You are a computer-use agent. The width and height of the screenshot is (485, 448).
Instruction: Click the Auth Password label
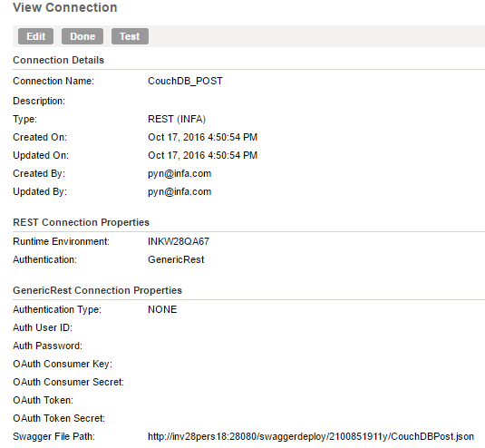tap(48, 346)
